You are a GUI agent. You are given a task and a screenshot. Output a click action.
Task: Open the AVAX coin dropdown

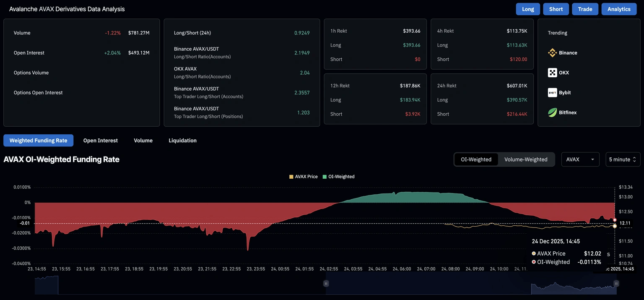coord(580,159)
